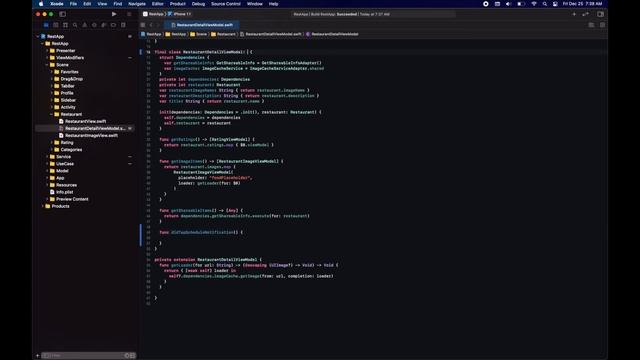This screenshot has width=640, height=360.
Task: Open the Source Control menu
Action: point(226,4)
